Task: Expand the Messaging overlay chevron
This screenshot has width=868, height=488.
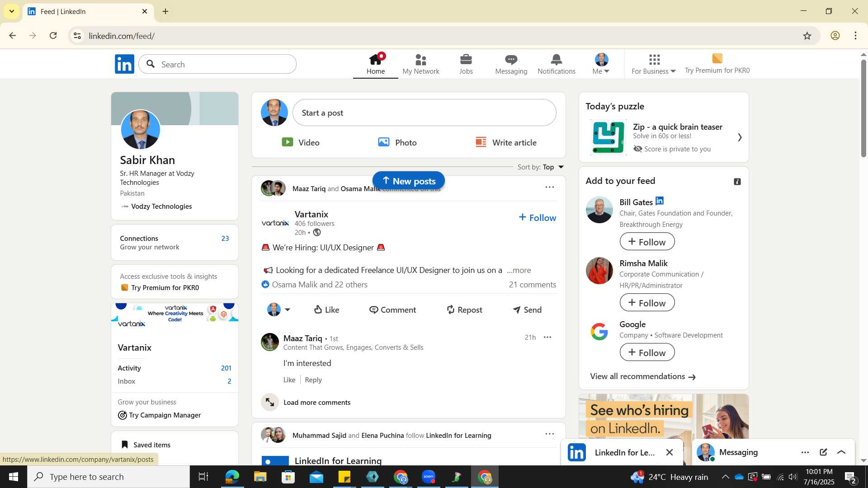Action: [x=841, y=452]
